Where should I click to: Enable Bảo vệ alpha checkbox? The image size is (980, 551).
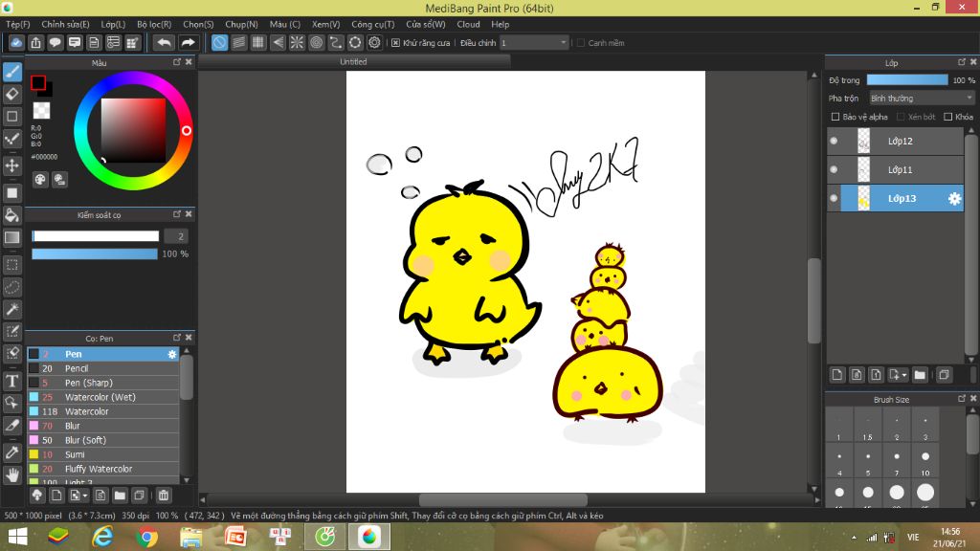[835, 117]
